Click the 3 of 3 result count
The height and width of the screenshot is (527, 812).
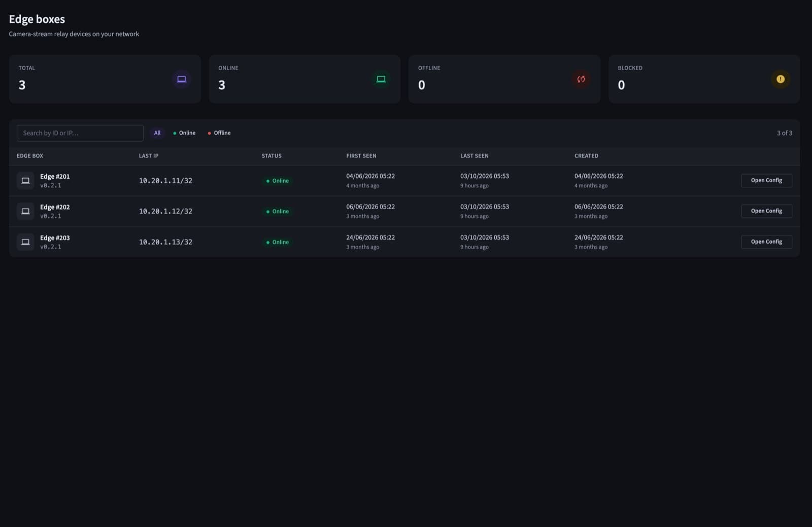coord(784,133)
